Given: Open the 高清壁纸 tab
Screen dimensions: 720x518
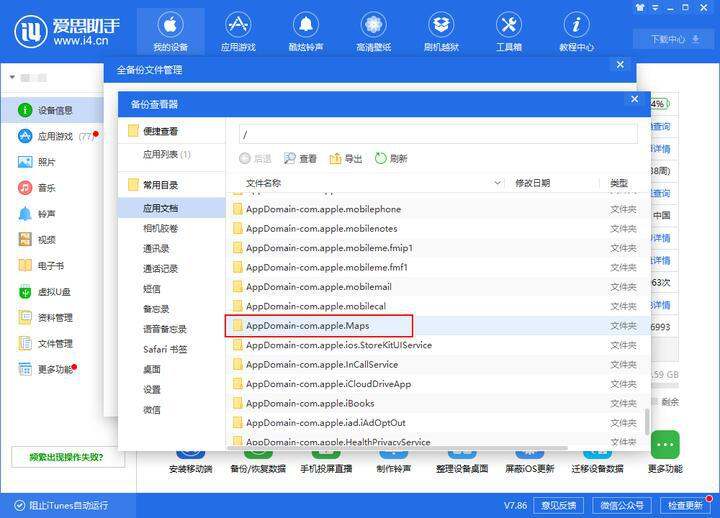Looking at the screenshot, I should [x=373, y=32].
